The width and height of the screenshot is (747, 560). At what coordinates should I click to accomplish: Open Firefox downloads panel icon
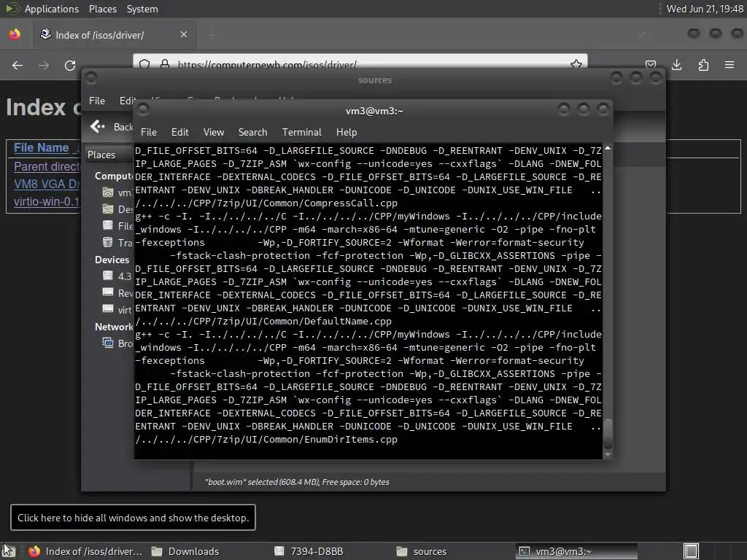coord(676,65)
